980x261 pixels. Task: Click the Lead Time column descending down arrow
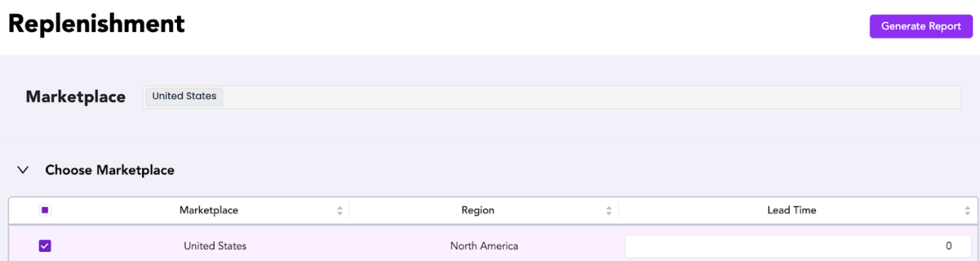[x=967, y=213]
